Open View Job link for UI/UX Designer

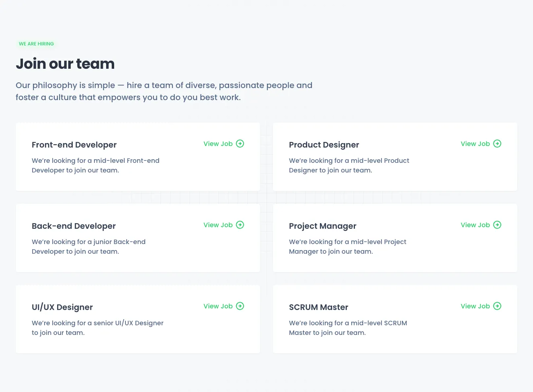[x=218, y=306]
